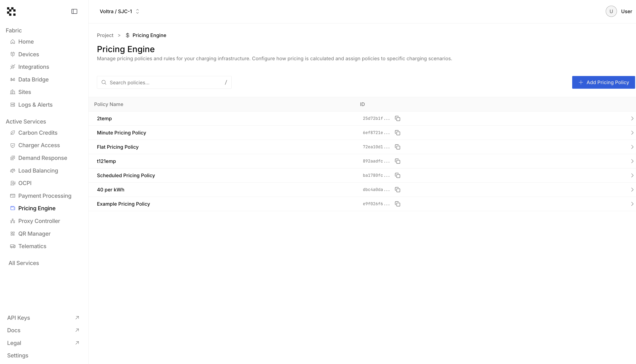Copy the ID of the 2temp policy
This screenshot has height=364, width=636.
(x=397, y=118)
